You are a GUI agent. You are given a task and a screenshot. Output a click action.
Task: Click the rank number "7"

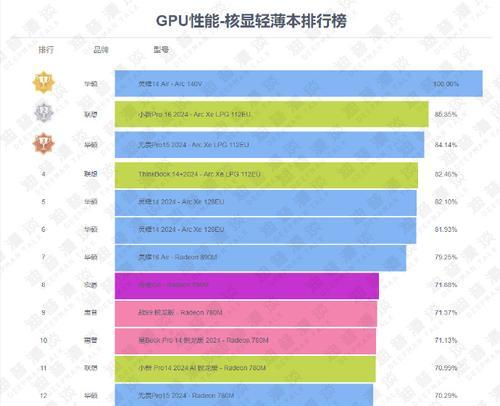43,257
